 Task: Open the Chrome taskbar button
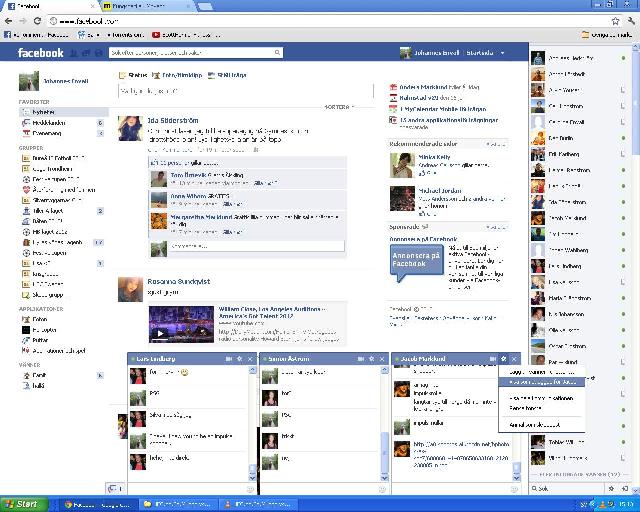tap(98, 505)
